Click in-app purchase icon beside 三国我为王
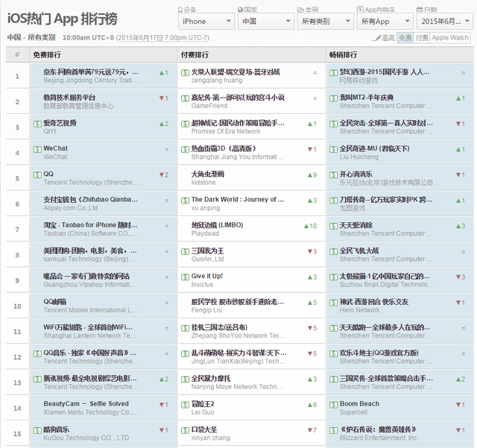This screenshot has width=477, height=448. click(185, 252)
